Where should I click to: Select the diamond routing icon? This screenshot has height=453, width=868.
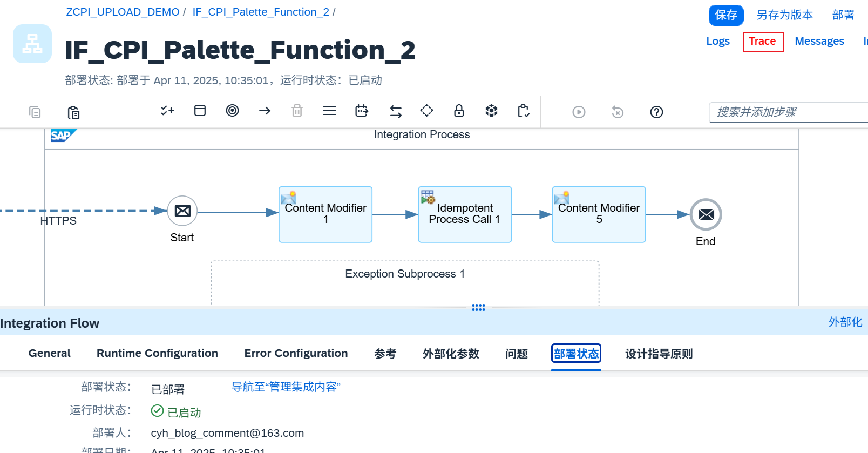pos(426,111)
